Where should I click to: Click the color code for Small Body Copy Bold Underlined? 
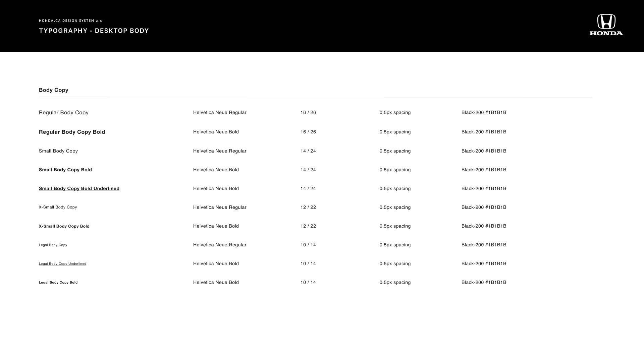coord(484,189)
